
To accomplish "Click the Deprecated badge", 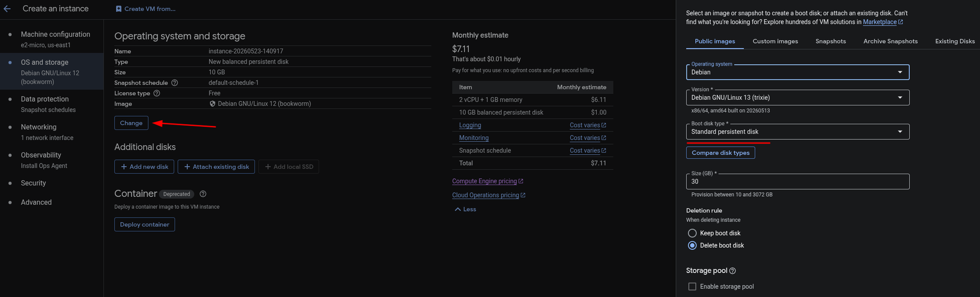I will 176,194.
